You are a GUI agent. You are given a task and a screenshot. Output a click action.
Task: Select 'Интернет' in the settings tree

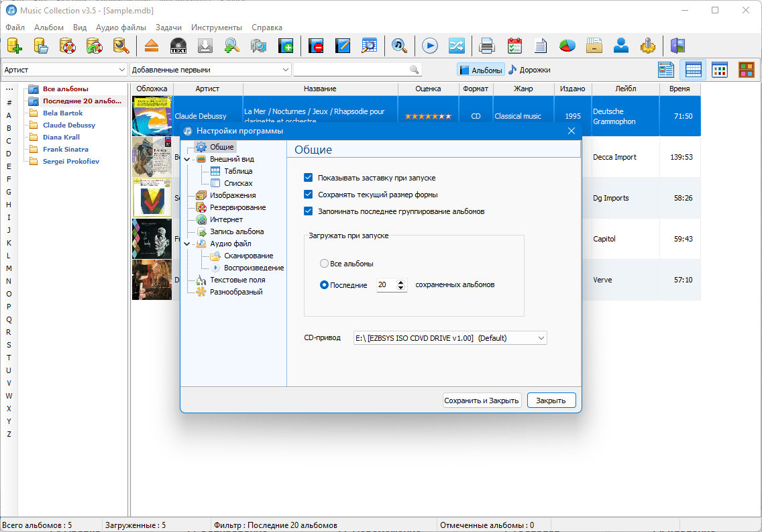(226, 219)
